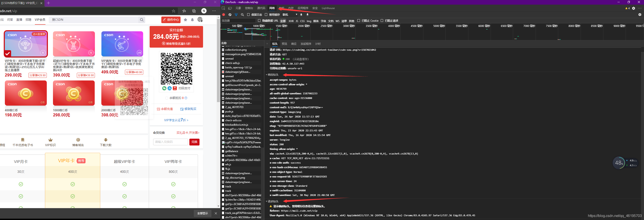Click the CSDN search magnifier button
This screenshot has width=644, height=220.
point(142,20)
